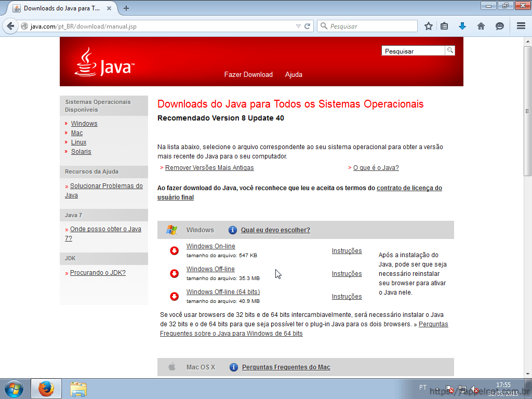This screenshot has width=532, height=399.
Task: Bookmark this page with the star icon
Action: 429,26
